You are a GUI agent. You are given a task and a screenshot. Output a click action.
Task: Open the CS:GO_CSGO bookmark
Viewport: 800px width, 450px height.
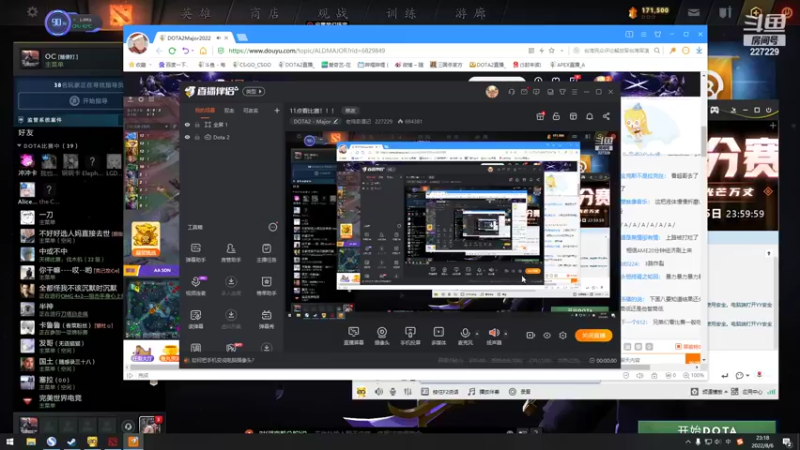[x=252, y=65]
